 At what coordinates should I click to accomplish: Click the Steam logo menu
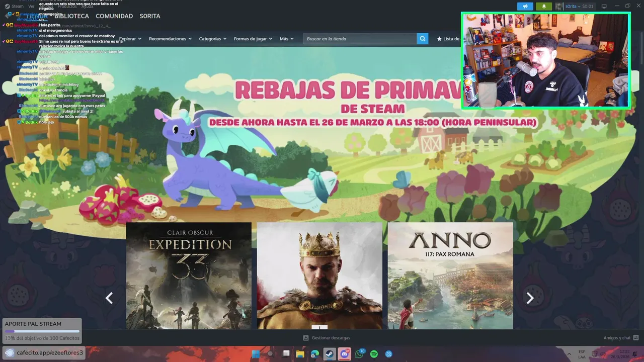click(x=14, y=7)
